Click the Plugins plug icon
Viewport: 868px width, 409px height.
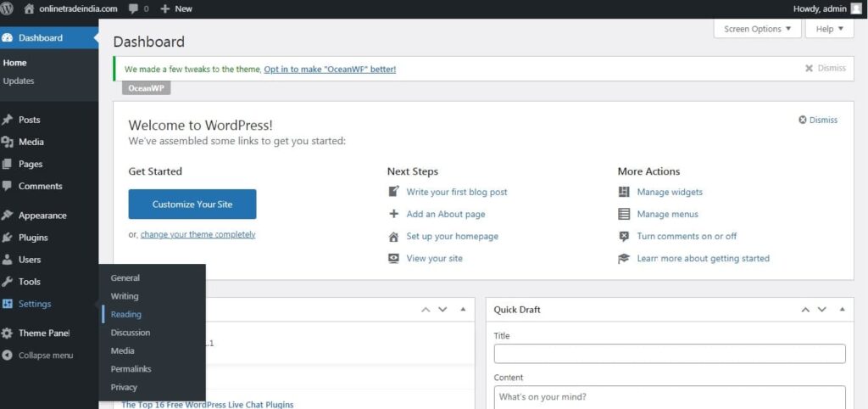coord(7,238)
